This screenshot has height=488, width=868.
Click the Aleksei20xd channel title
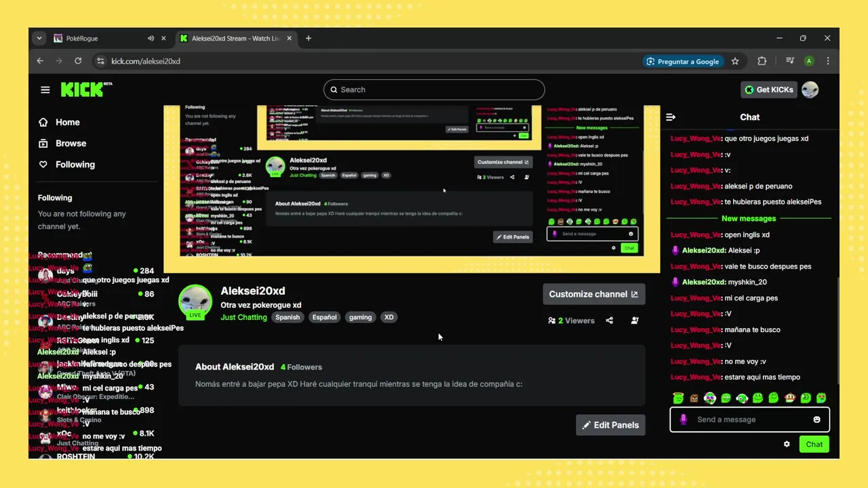pyautogui.click(x=253, y=291)
